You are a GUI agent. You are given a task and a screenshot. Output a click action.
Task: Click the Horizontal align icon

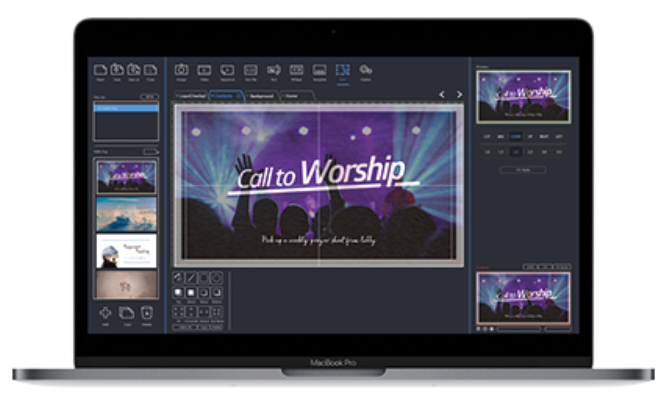coord(191,312)
